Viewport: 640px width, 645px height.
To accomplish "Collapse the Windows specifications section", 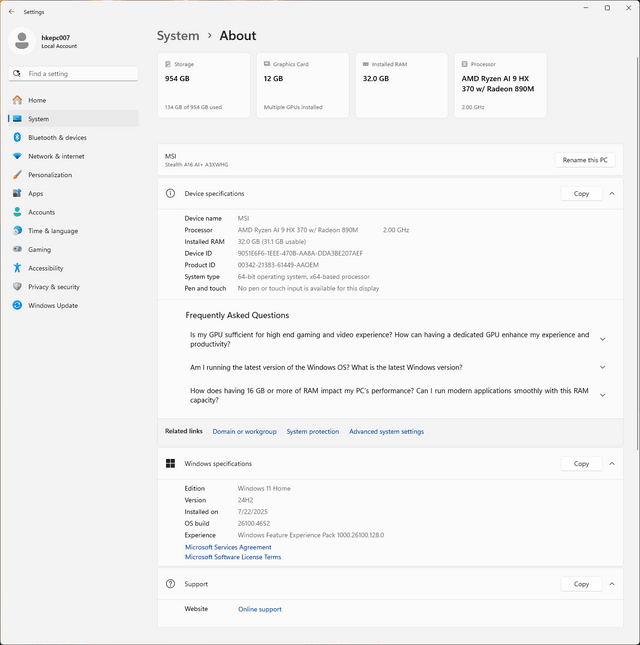I will click(x=612, y=464).
